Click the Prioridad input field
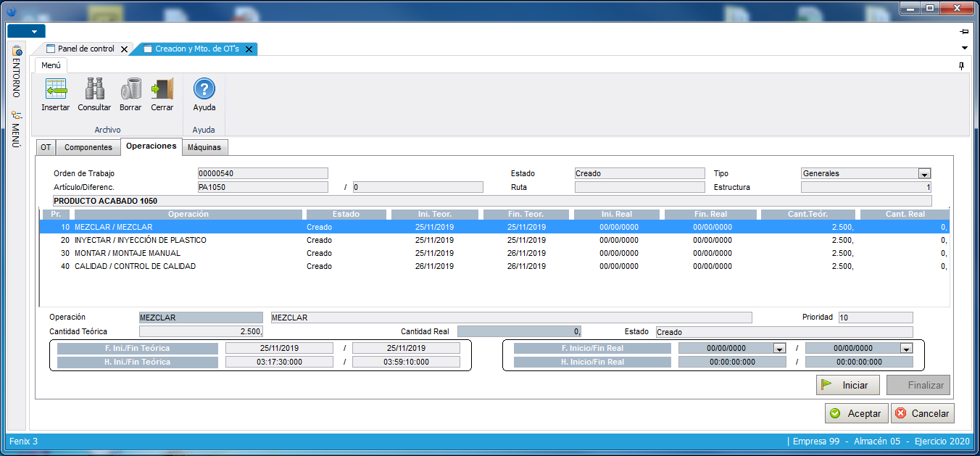The image size is (980, 456). coord(875,318)
